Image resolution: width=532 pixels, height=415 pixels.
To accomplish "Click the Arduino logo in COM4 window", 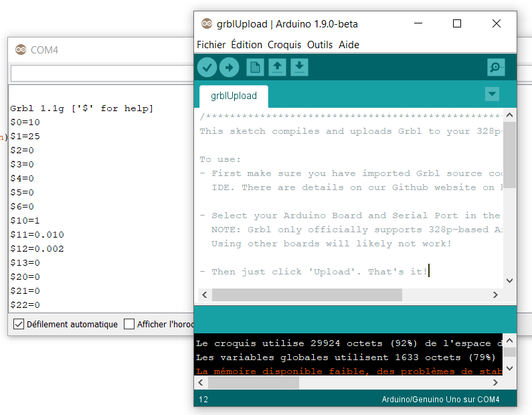I will 21,50.
